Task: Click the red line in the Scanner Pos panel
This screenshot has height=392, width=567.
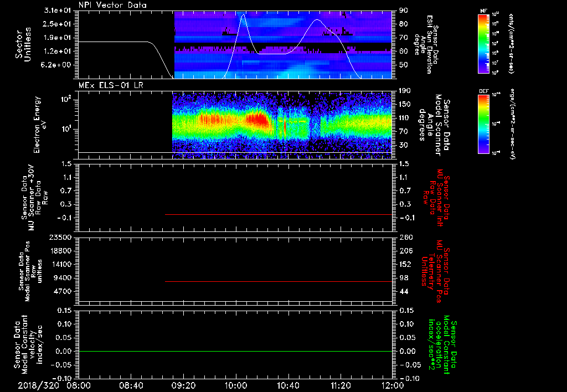Action: pyautogui.click(x=279, y=281)
